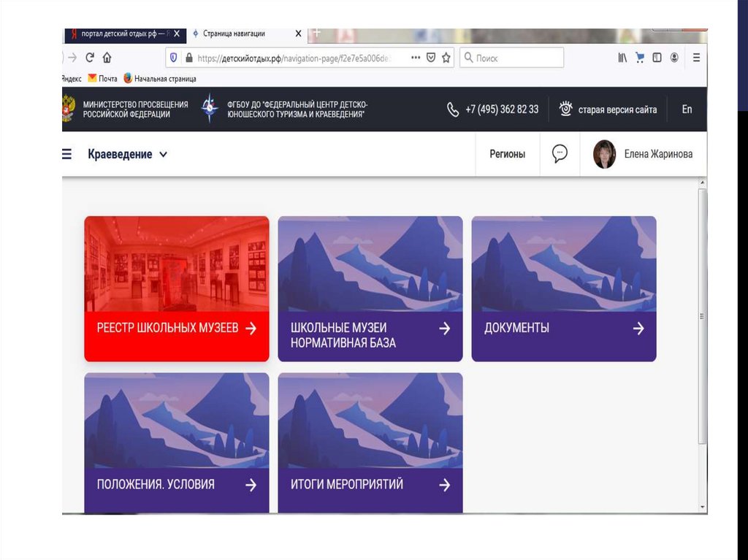The width and height of the screenshot is (748, 560).
Task: Call the +7 (495) 362 82 33 link
Action: 502,110
